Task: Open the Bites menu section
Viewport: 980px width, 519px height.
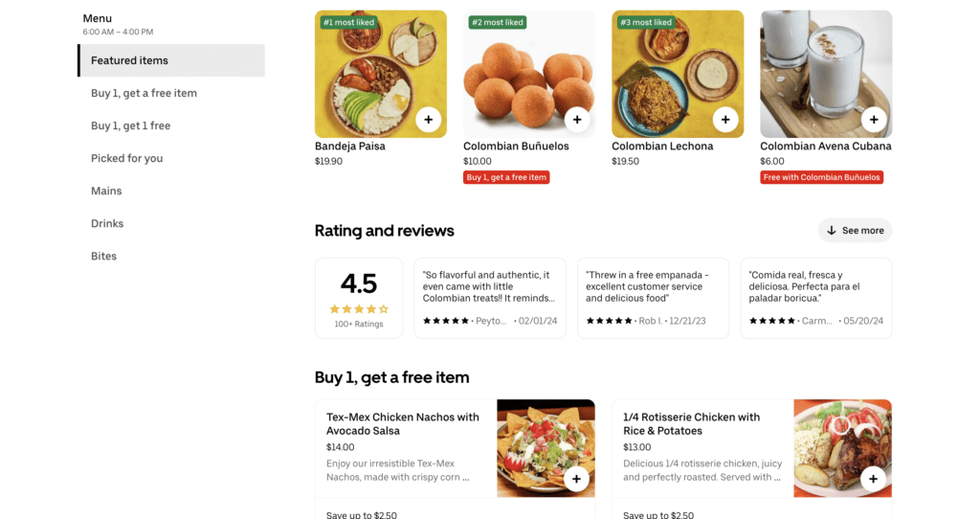Action: point(103,256)
